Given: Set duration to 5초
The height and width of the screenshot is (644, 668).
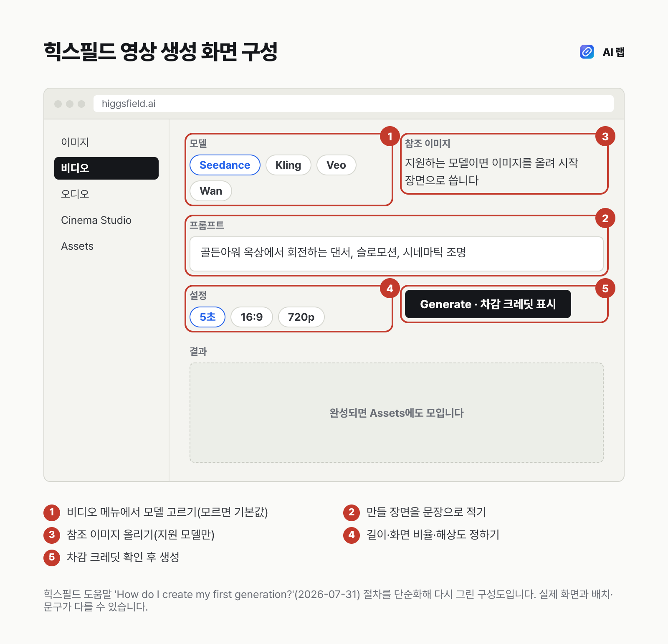Looking at the screenshot, I should tap(207, 317).
